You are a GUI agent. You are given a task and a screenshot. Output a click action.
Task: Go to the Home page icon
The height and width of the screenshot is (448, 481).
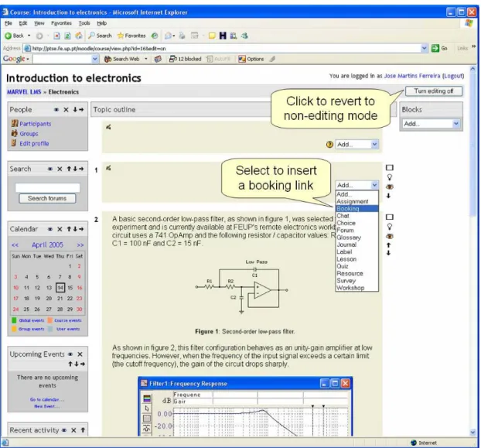(79, 36)
